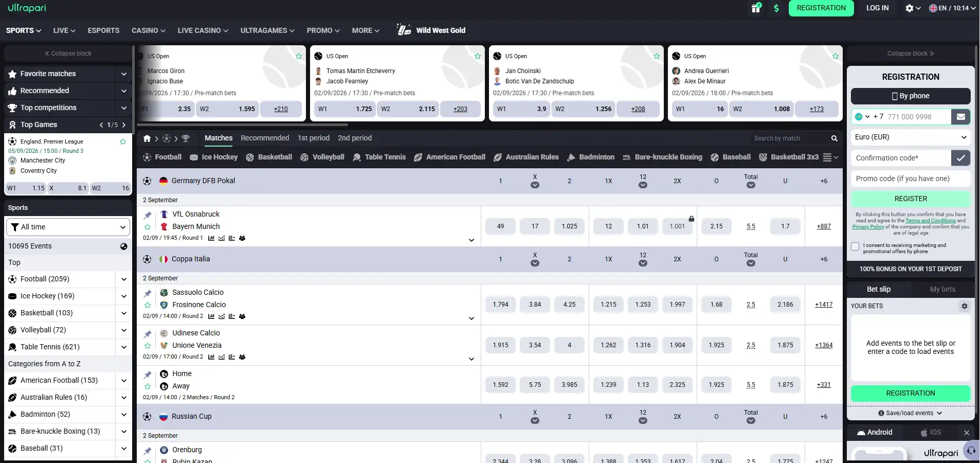Go to next Top Games page
Image resolution: width=980 pixels, height=463 pixels.
[x=124, y=125]
